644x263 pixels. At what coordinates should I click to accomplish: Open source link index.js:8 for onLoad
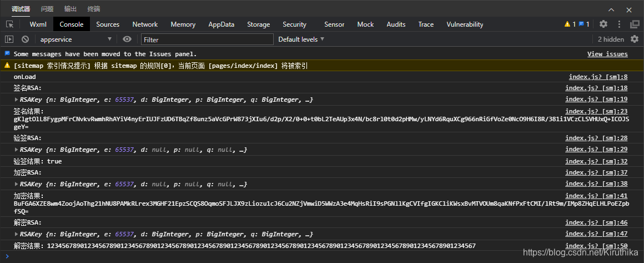(x=598, y=77)
